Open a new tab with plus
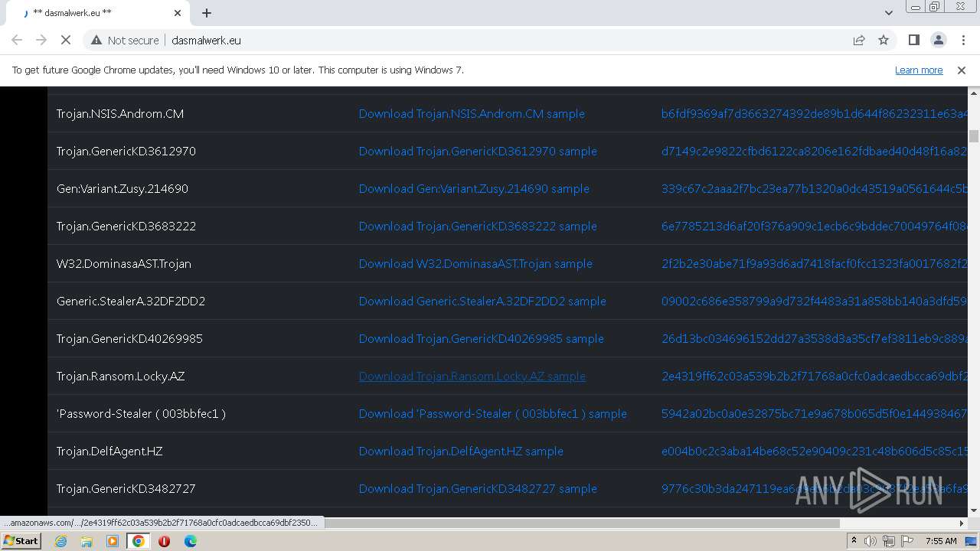Image resolution: width=980 pixels, height=551 pixels. (207, 13)
